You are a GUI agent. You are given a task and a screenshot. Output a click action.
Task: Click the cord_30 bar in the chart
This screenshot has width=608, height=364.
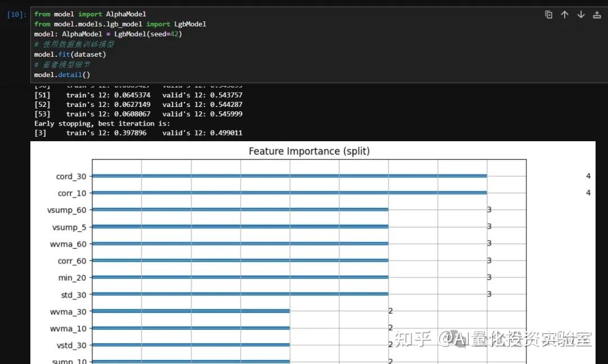coord(289,176)
